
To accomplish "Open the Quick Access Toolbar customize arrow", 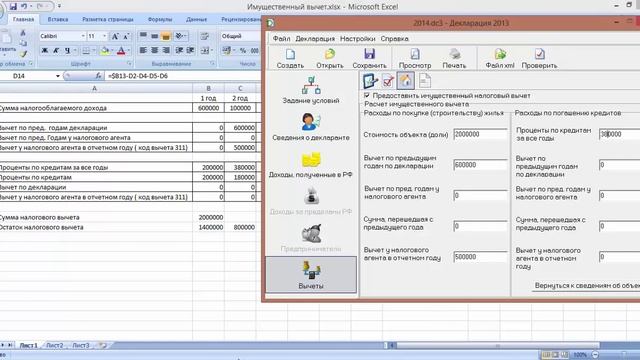I will click(x=60, y=7).
